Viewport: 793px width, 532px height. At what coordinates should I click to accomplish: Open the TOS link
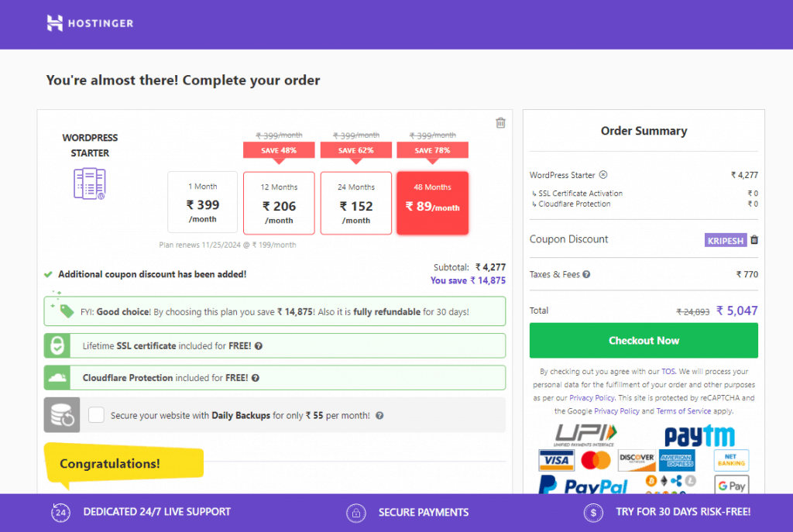pyautogui.click(x=668, y=371)
